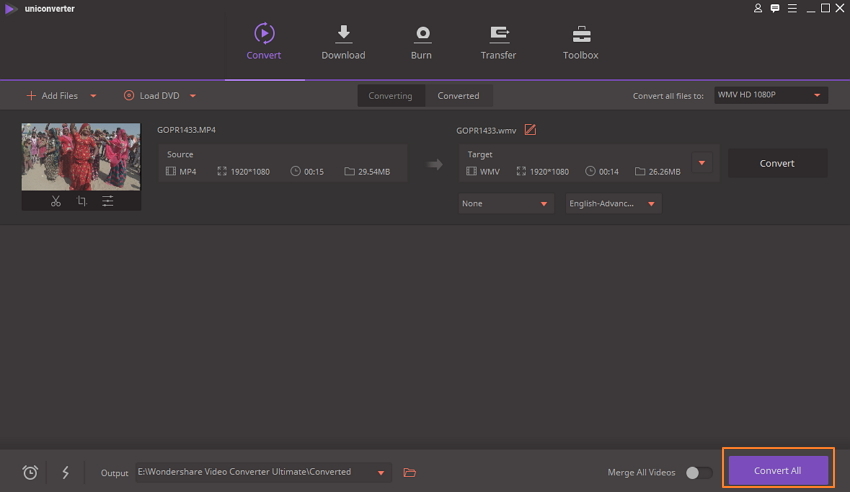Open the Output path dropdown

262,472
